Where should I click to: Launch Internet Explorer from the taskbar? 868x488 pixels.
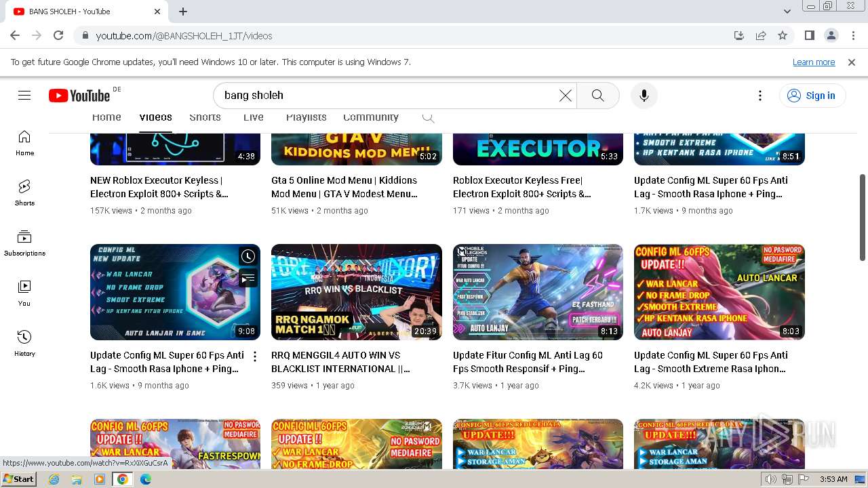point(54,479)
